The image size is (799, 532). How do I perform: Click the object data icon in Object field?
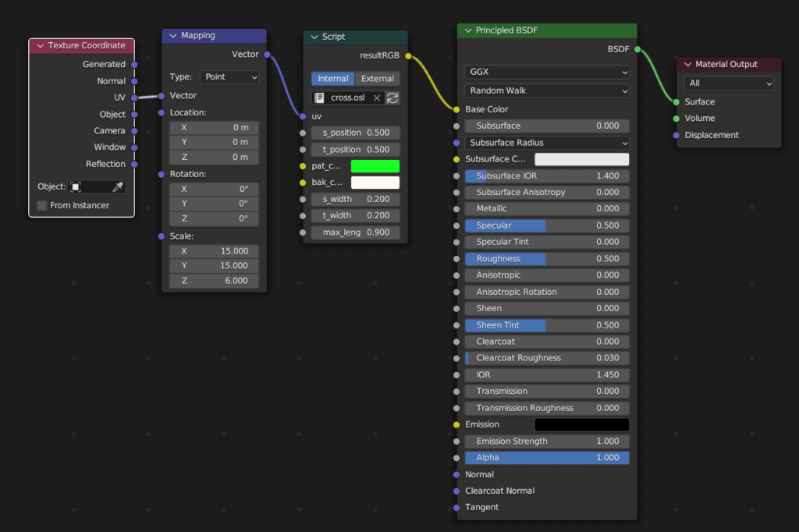[x=76, y=187]
